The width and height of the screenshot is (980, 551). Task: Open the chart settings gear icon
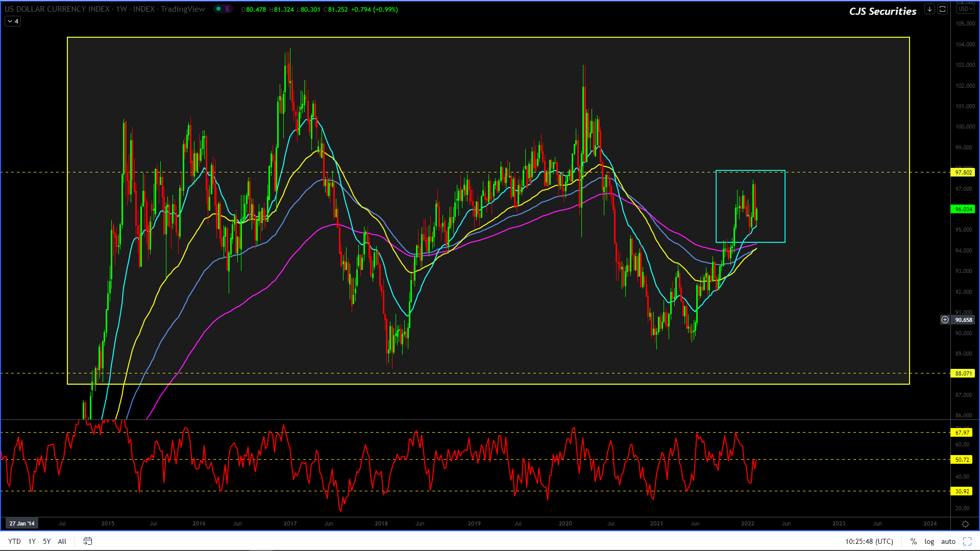(965, 524)
